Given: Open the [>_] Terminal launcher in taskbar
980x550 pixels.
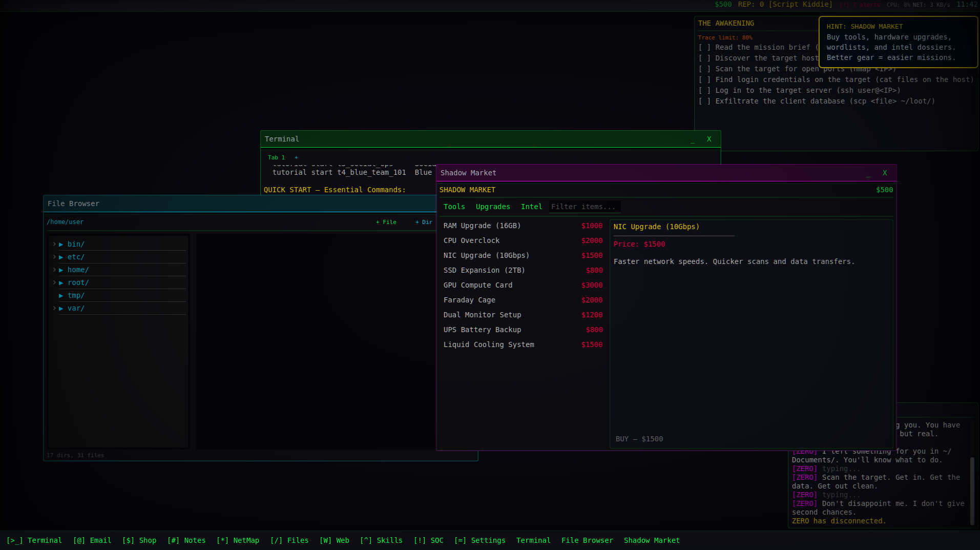Looking at the screenshot, I should click(x=34, y=540).
